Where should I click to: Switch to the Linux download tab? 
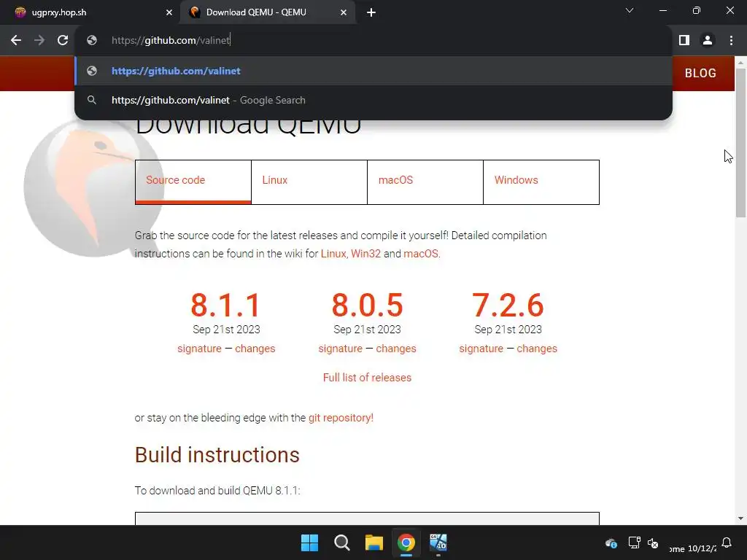[309, 182]
